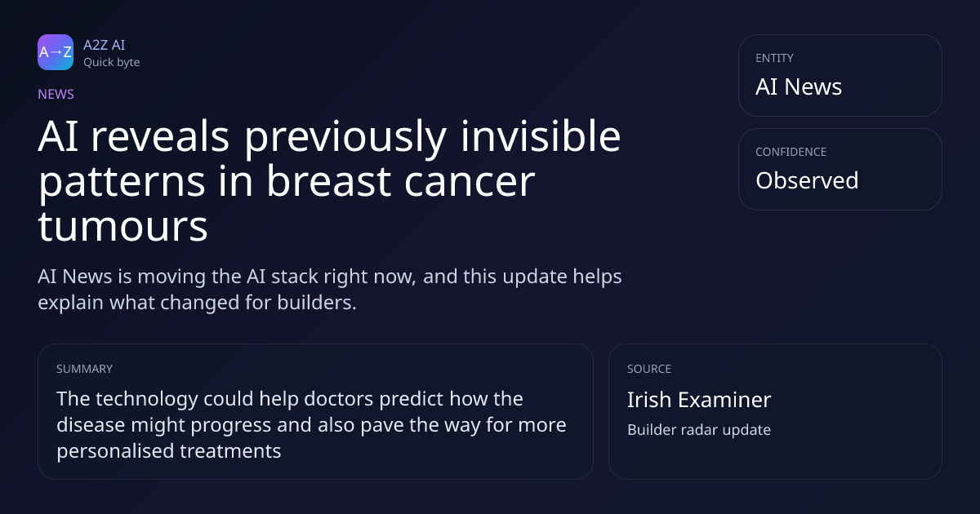Click the CONFIDENCE label text
980x514 pixels.
(x=791, y=152)
